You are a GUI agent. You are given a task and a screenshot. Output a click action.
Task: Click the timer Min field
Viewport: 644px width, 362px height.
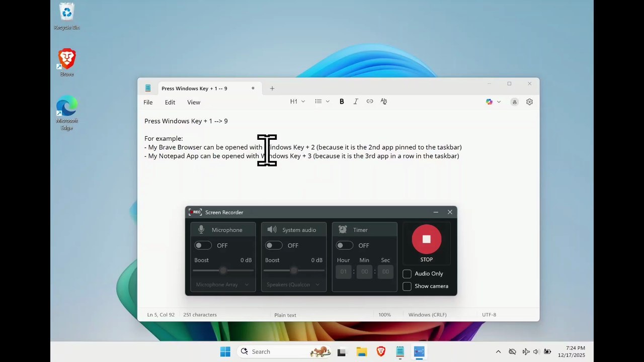tap(364, 271)
